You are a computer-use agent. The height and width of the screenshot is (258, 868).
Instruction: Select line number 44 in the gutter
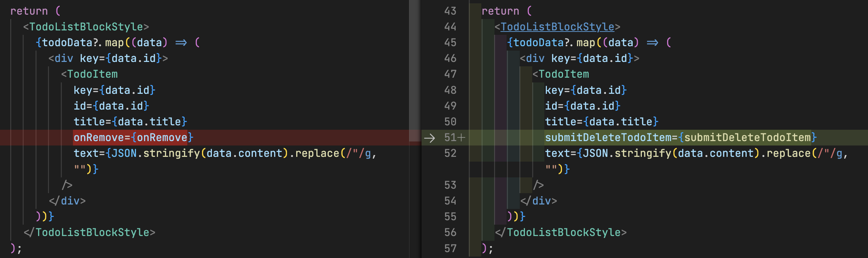450,27
